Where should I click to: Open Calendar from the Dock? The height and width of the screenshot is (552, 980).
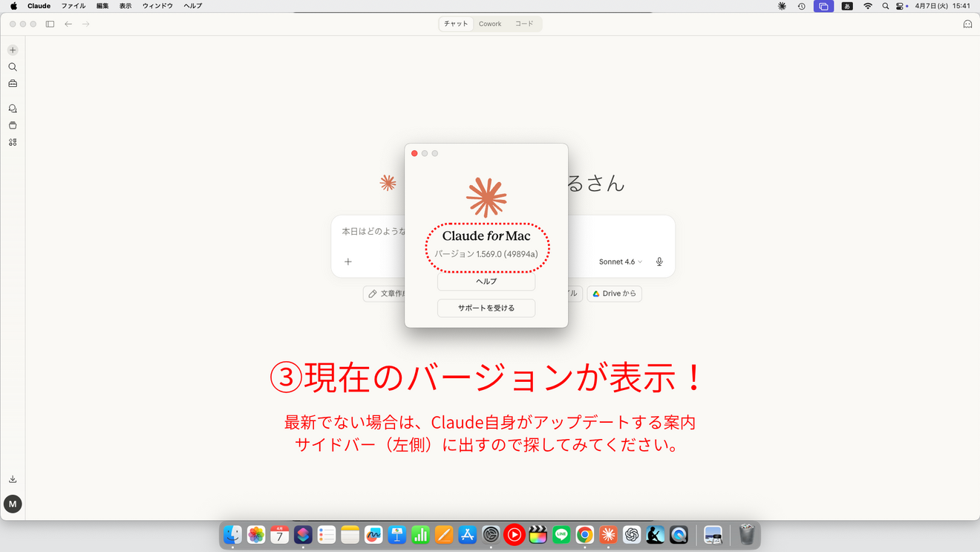point(280,534)
